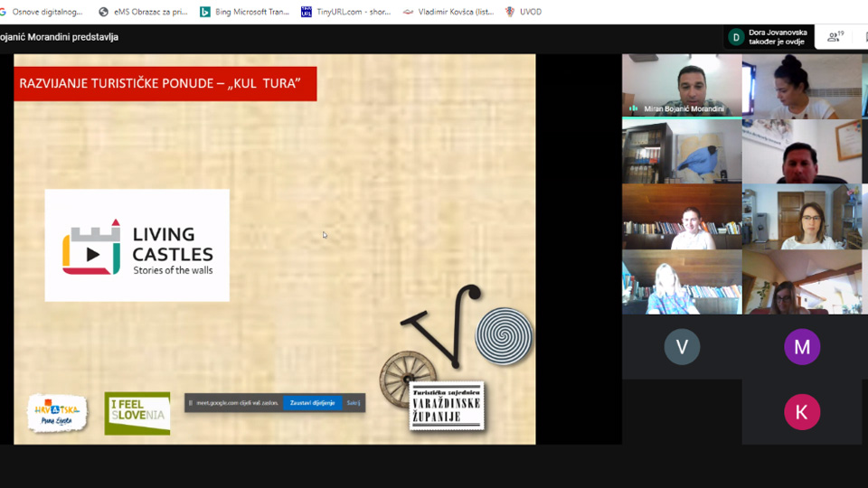
Task: Click the purple M participant avatar
Action: coord(802,347)
